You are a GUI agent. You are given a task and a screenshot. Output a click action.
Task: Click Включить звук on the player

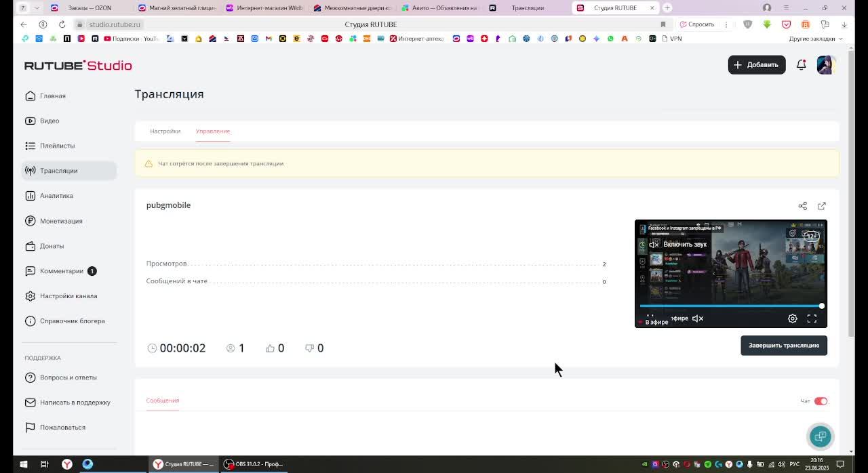coord(678,245)
